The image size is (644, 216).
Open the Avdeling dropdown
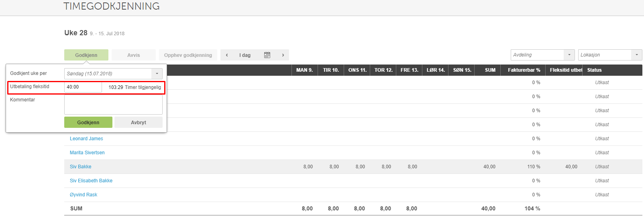pos(542,55)
